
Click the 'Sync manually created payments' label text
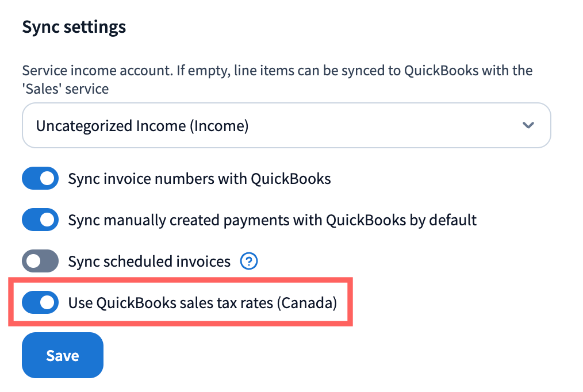click(x=272, y=220)
